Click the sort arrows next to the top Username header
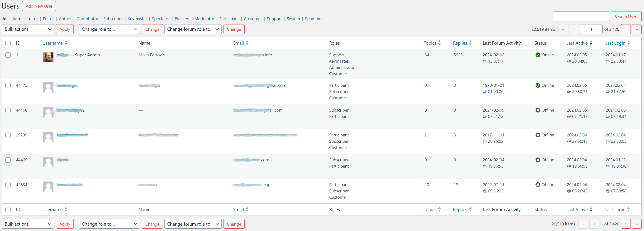 point(66,43)
